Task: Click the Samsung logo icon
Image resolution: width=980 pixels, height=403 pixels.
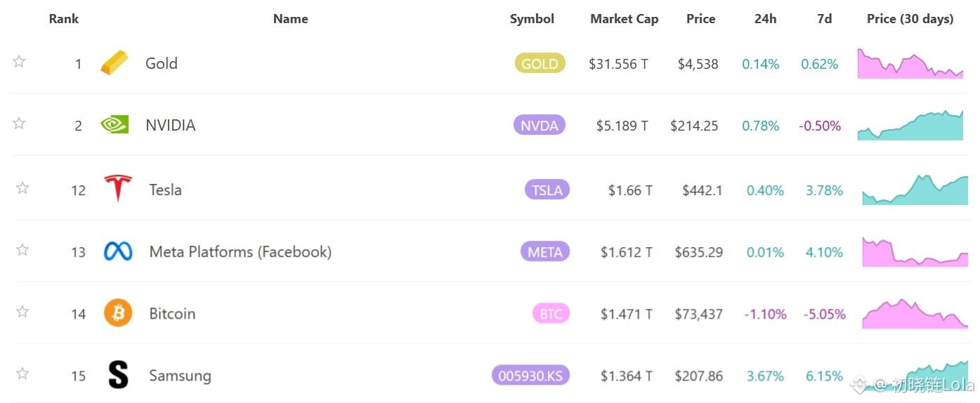Action: [x=118, y=375]
